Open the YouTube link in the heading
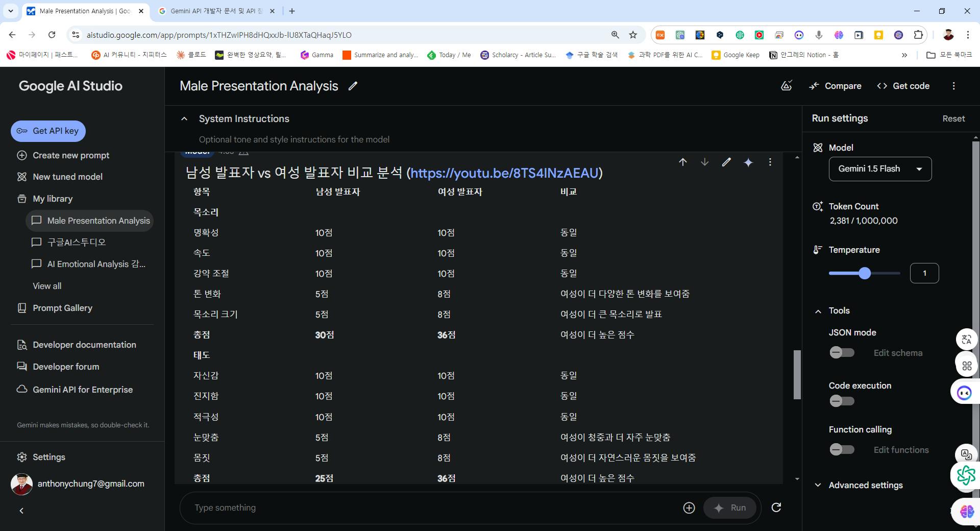The width and height of the screenshot is (980, 531). pos(504,173)
